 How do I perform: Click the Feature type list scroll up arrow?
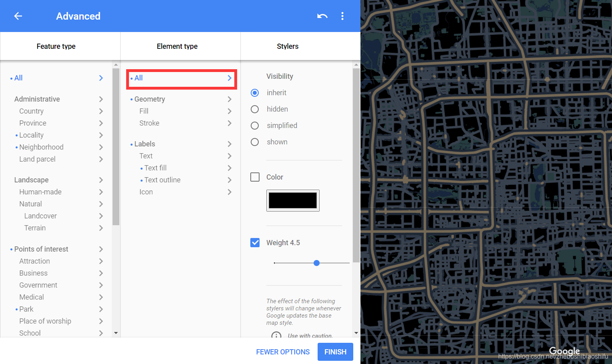116,64
